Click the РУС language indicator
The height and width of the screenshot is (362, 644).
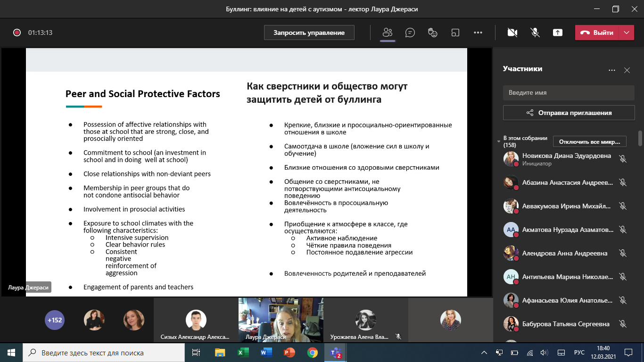pos(579,353)
